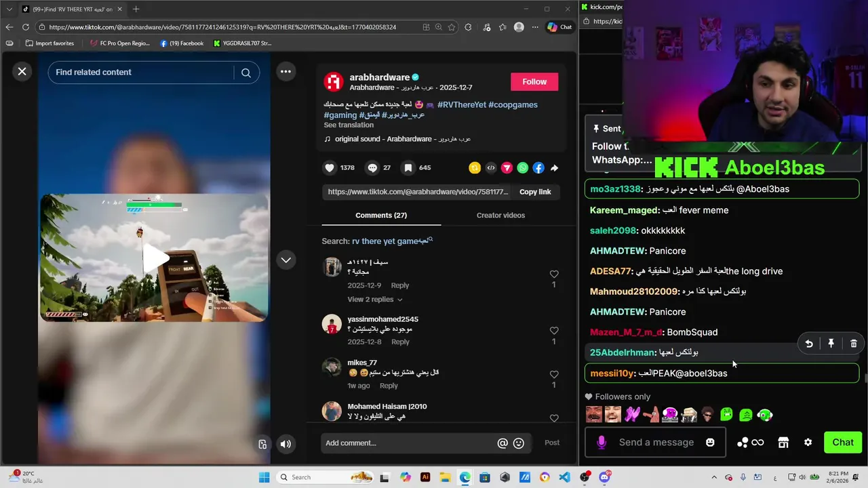The image size is (868, 488).
Task: Reply to mikes_77's comment
Action: [389, 386]
